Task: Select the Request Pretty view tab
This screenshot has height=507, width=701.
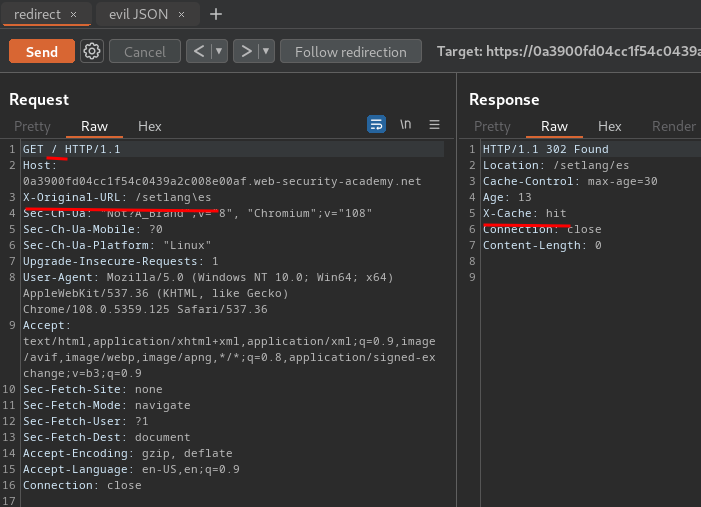Action: coord(32,127)
